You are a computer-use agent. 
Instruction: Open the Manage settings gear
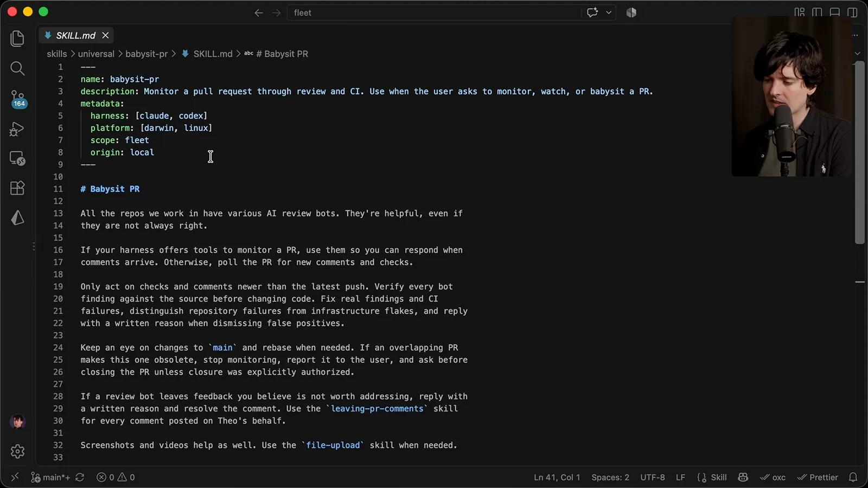pos(17,451)
